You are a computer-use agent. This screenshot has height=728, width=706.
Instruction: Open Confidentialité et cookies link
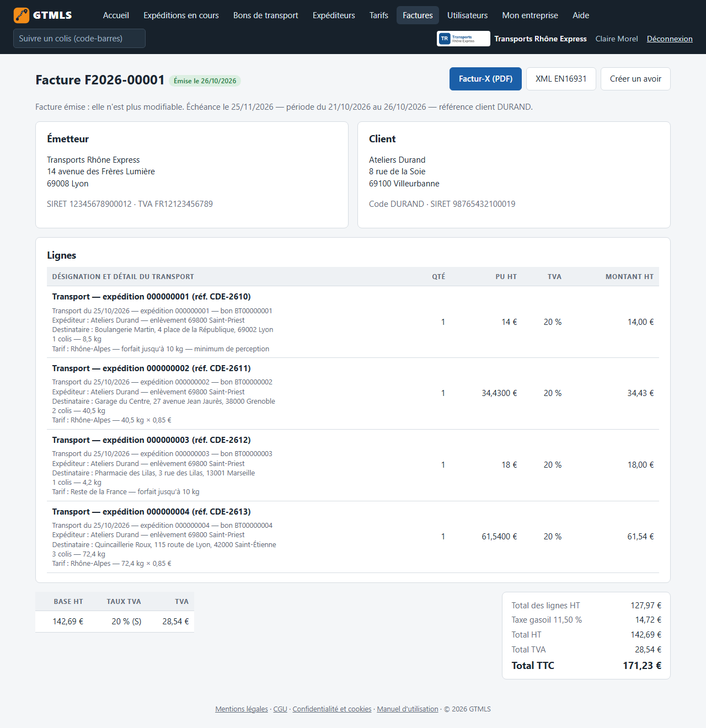332,709
